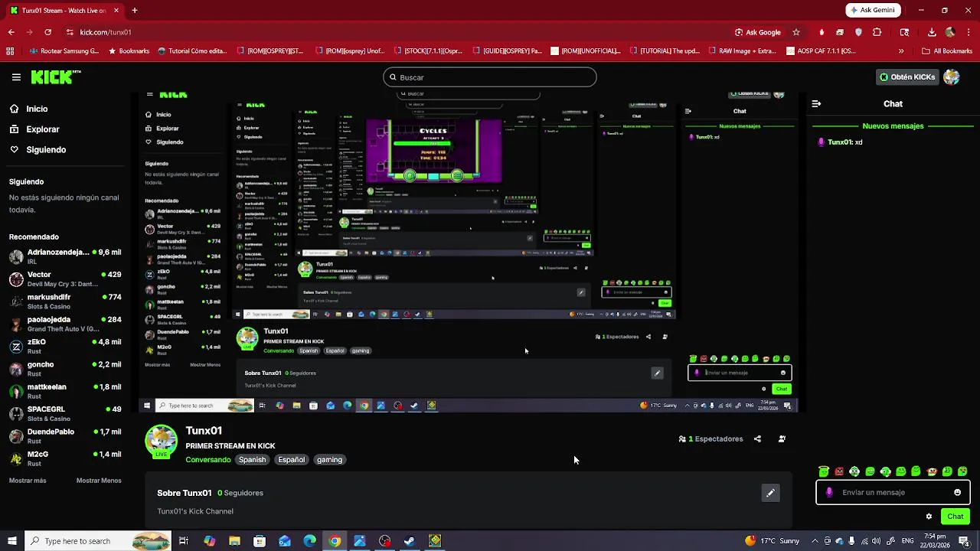Click Mostrar Menos under the main Recomendado list

tap(99, 481)
